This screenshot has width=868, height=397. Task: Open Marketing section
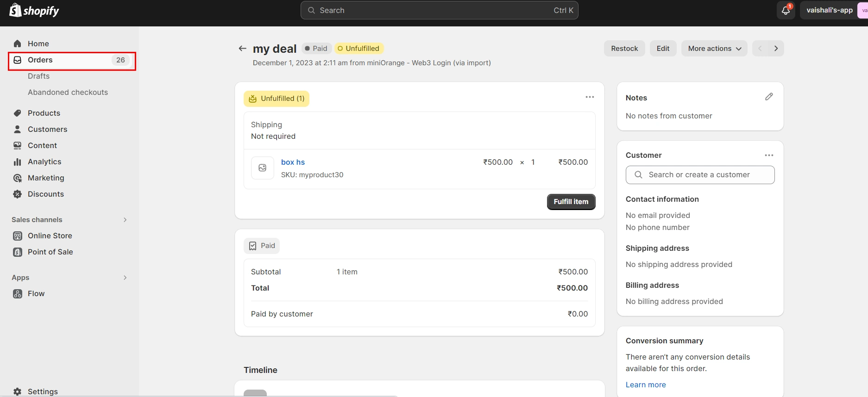point(46,178)
